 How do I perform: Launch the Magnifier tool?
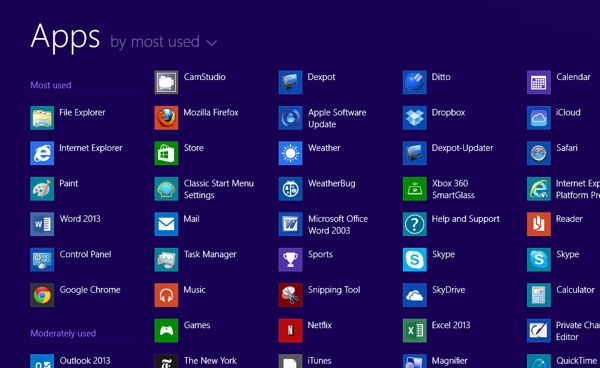pos(435,361)
